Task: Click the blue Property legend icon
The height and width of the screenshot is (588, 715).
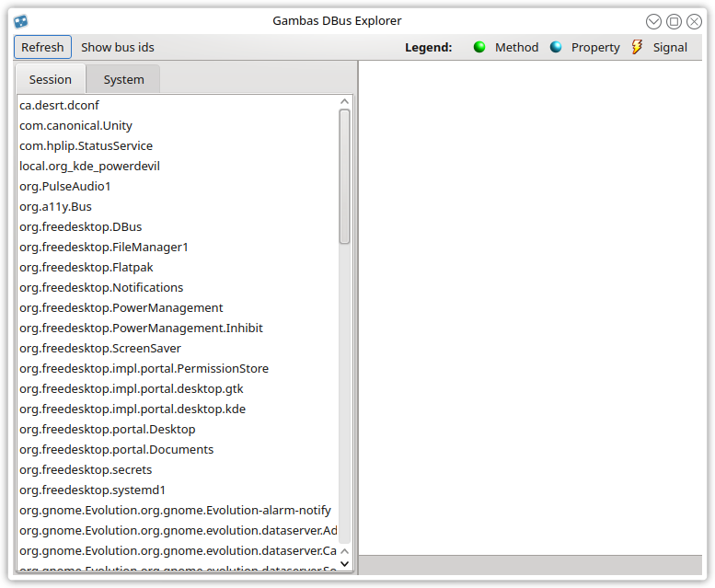Action: click(556, 47)
